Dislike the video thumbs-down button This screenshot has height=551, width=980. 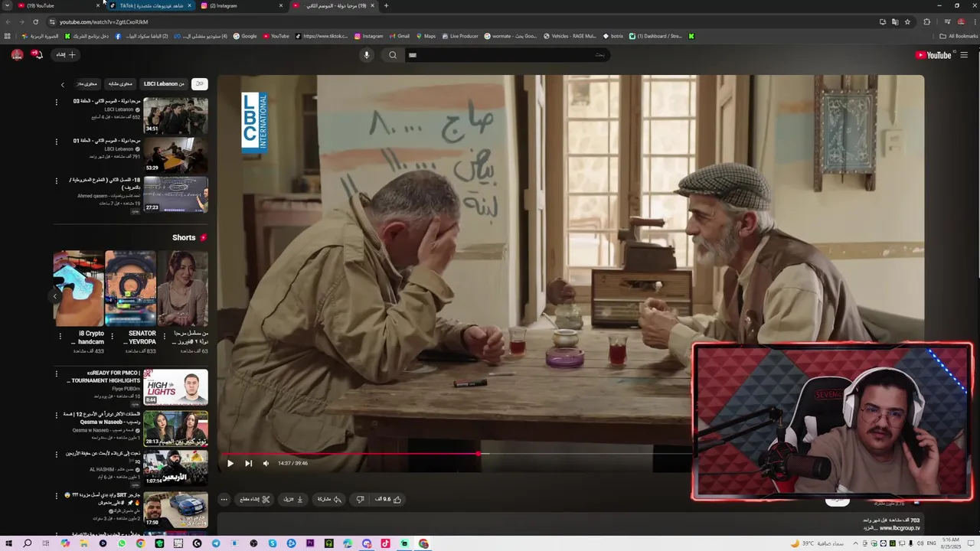tap(360, 499)
